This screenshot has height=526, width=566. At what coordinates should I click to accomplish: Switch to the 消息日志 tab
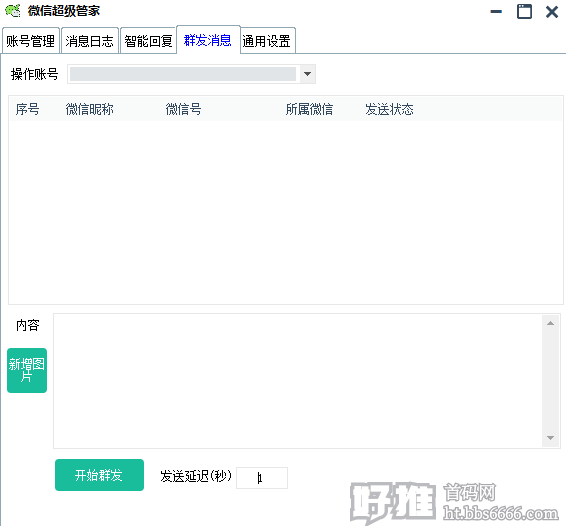coord(90,41)
